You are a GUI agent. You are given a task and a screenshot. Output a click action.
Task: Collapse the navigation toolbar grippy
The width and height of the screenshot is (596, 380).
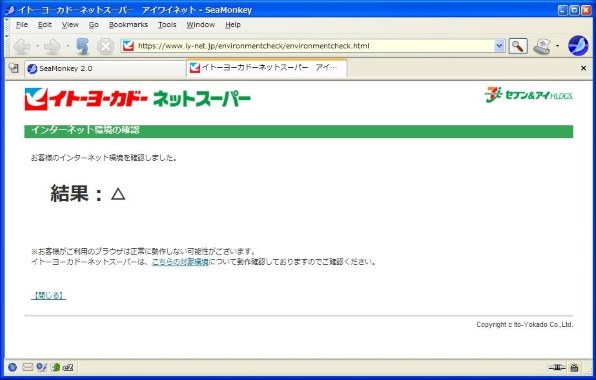pos(7,46)
